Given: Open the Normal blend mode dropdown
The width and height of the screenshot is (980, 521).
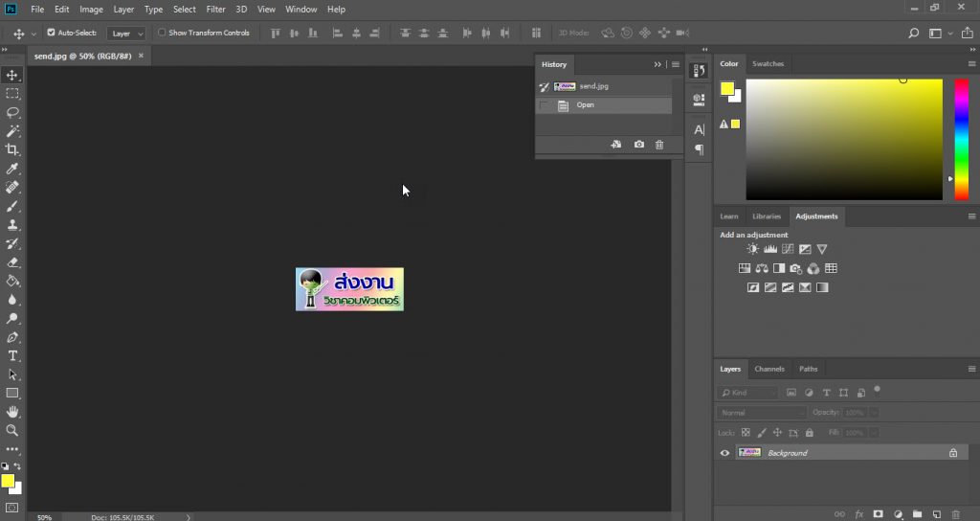Looking at the screenshot, I should tap(761, 413).
